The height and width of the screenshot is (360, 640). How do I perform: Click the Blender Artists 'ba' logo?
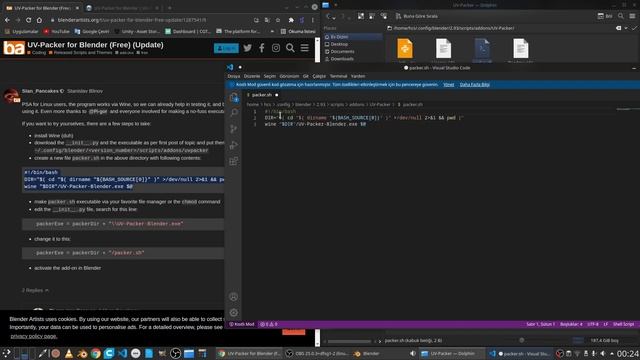[x=14, y=48]
